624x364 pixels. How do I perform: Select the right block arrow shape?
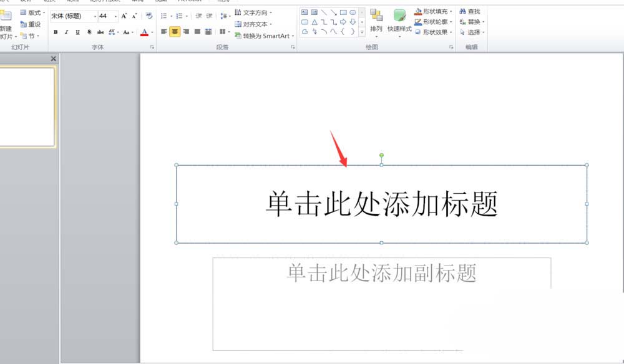point(343,22)
